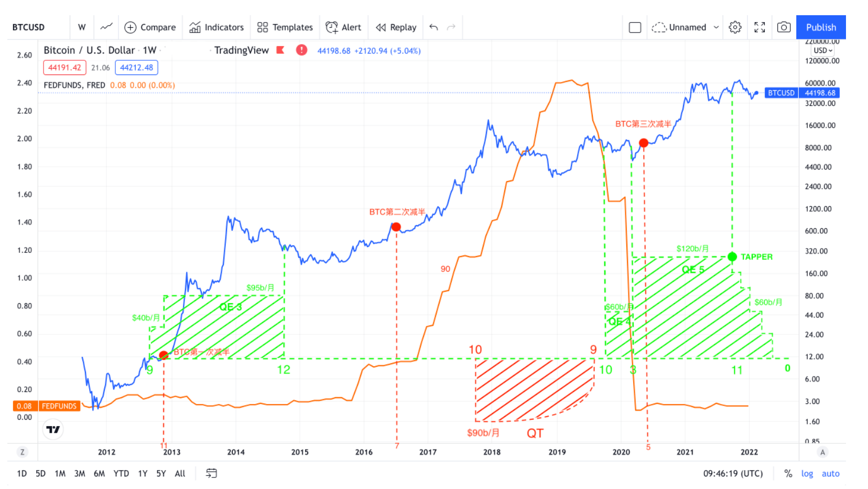
Task: Click the 09:46:19 (UTC) clock
Action: 733,473
